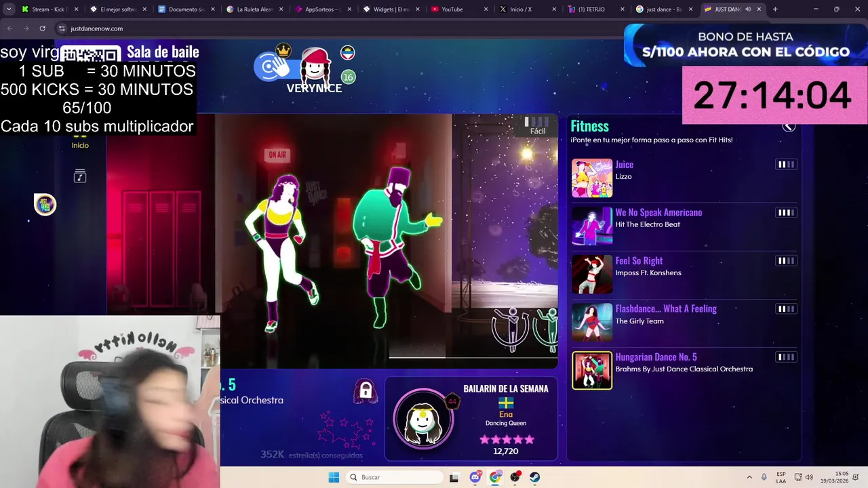Click Hungarian Dance No. 5 difficulty bars

coord(786,357)
